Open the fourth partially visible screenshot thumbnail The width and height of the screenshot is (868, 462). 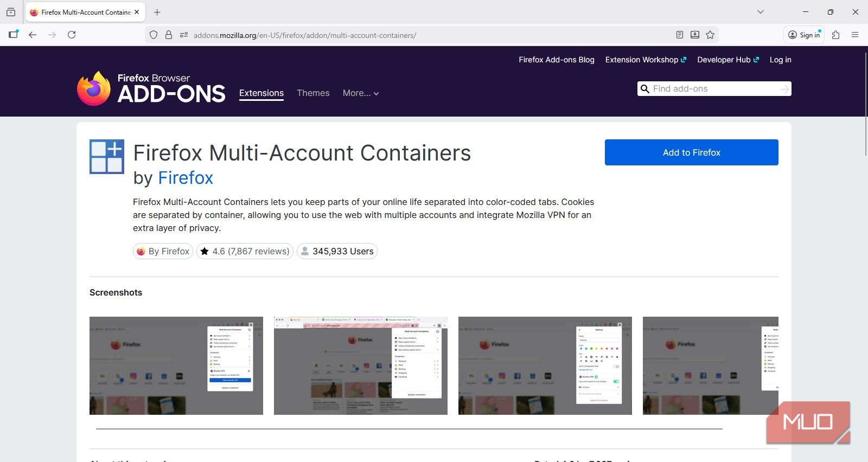[x=711, y=366]
